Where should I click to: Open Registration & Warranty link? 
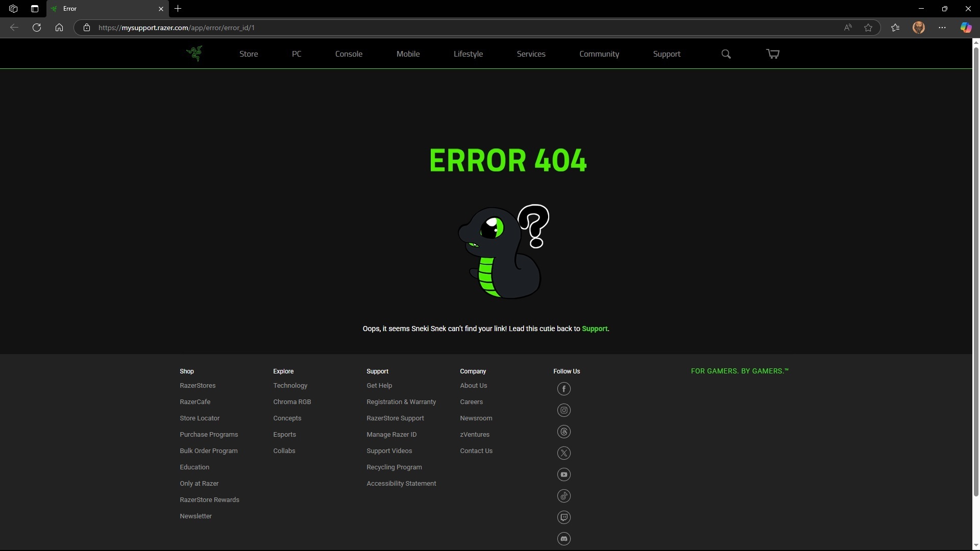click(x=401, y=402)
